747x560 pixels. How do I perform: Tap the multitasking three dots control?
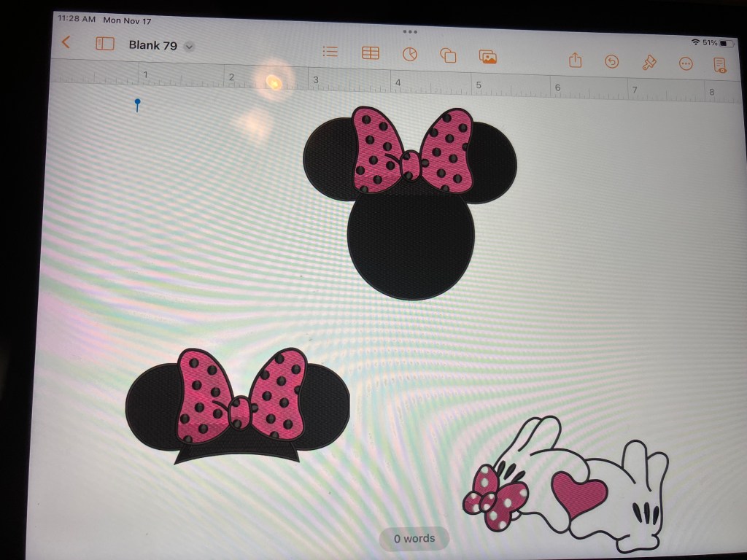click(410, 32)
